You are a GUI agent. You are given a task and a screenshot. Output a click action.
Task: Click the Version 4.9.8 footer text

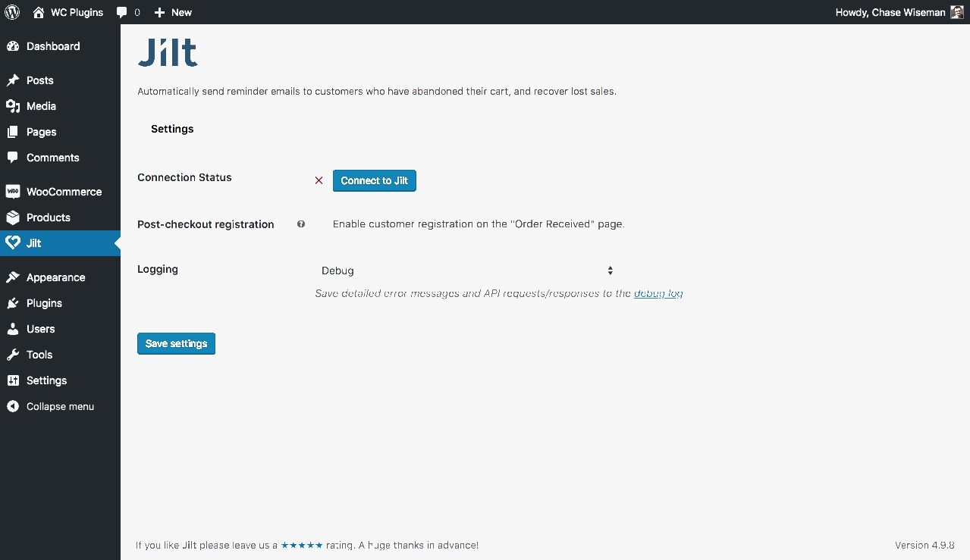(924, 545)
